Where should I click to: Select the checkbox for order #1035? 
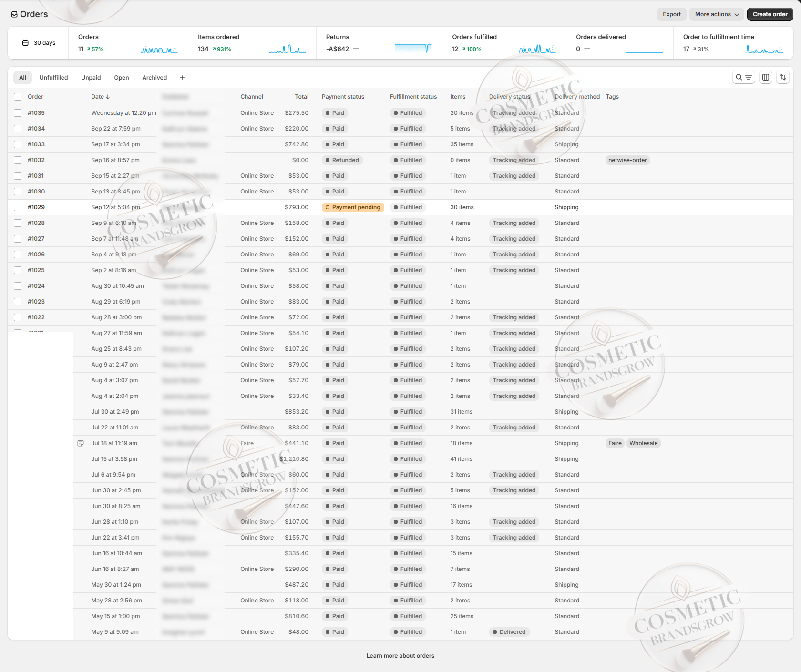coord(18,113)
